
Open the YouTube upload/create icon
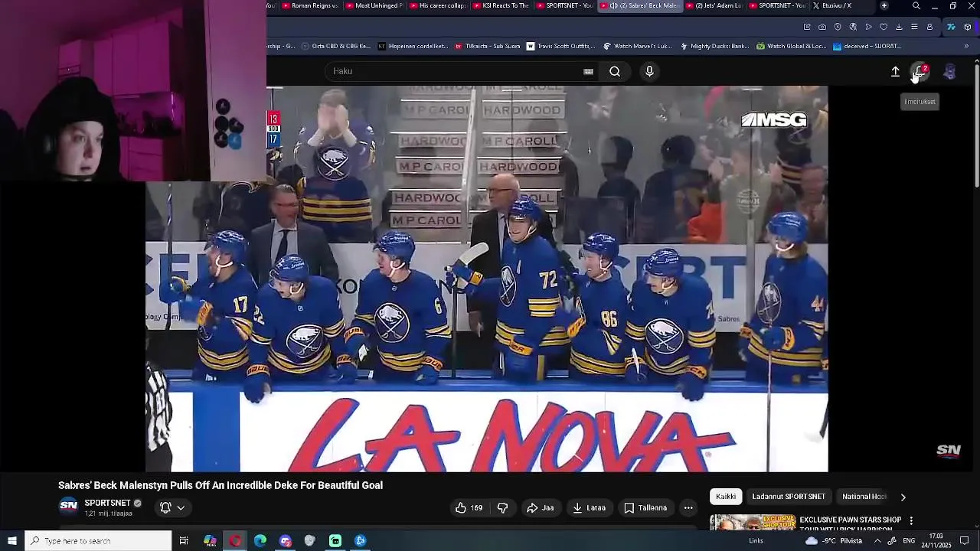895,71
